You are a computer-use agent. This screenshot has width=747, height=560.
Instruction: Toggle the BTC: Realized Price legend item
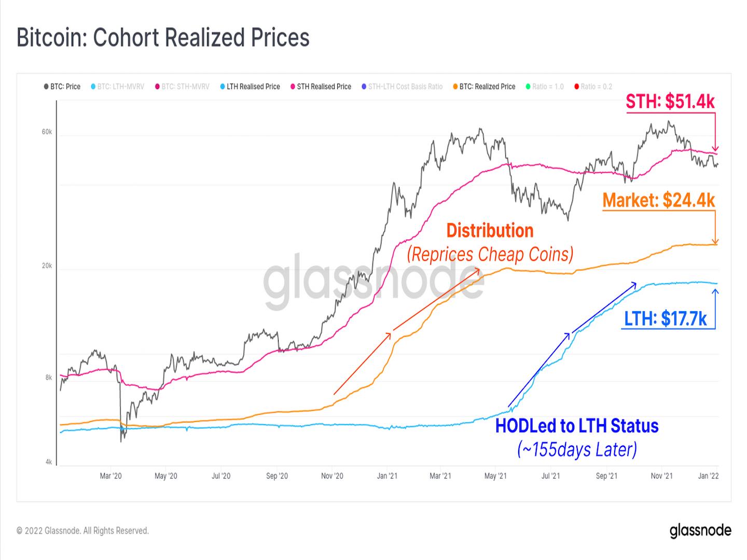(x=484, y=87)
